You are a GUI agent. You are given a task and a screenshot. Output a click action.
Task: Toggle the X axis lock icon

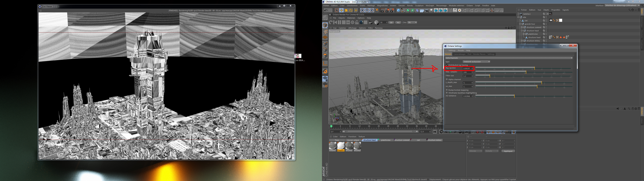362,11
